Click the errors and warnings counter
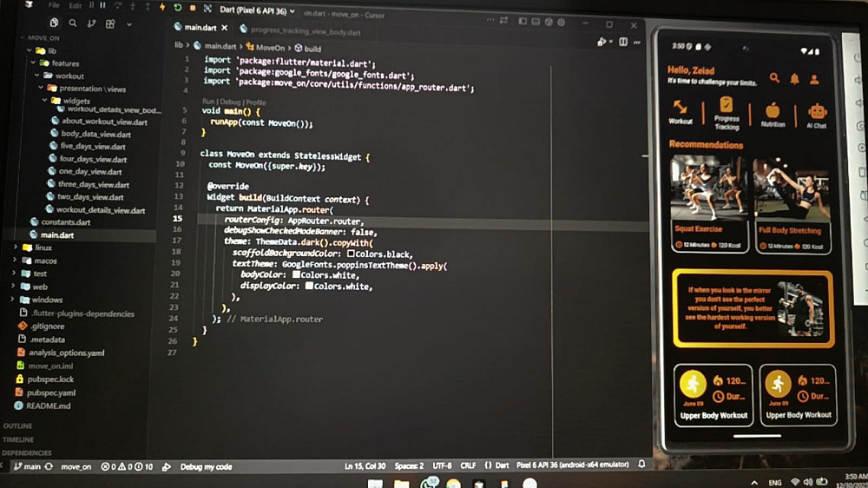Image resolution: width=868 pixels, height=488 pixels. 127,467
